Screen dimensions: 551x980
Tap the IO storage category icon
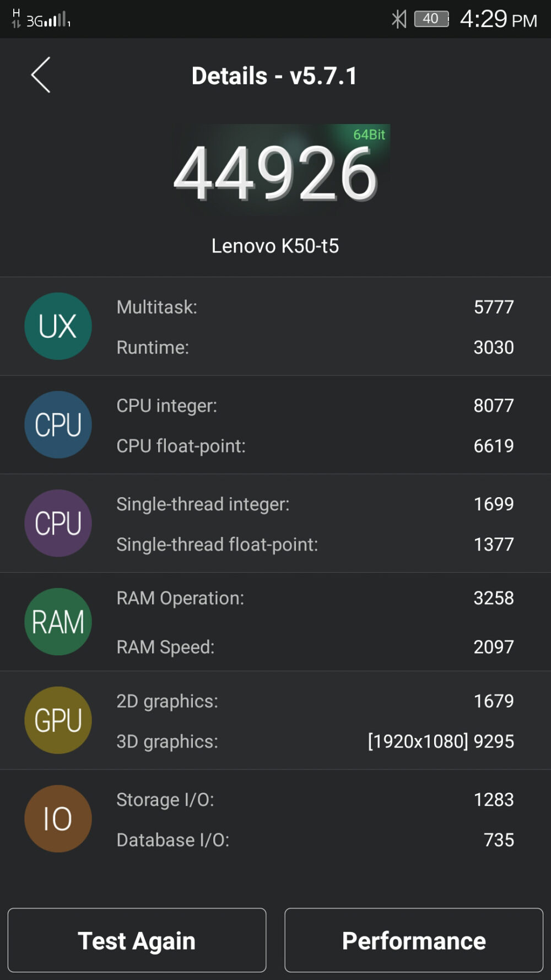click(x=58, y=819)
